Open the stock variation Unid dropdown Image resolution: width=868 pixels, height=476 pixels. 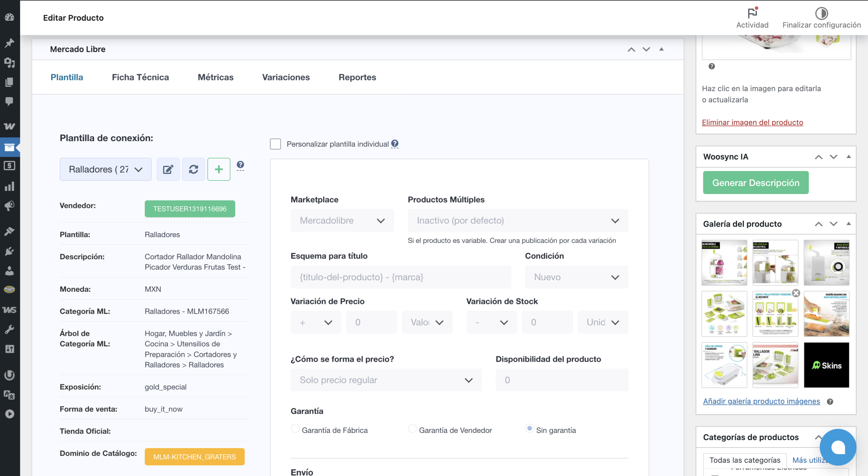pos(603,322)
